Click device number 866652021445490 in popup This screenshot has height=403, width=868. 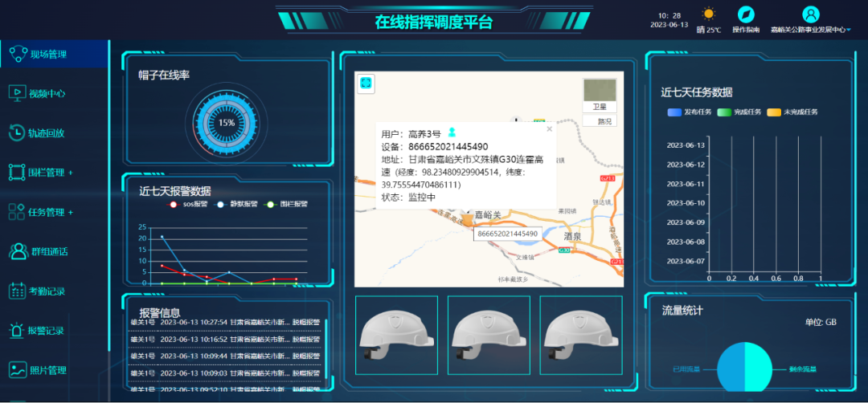tap(448, 146)
